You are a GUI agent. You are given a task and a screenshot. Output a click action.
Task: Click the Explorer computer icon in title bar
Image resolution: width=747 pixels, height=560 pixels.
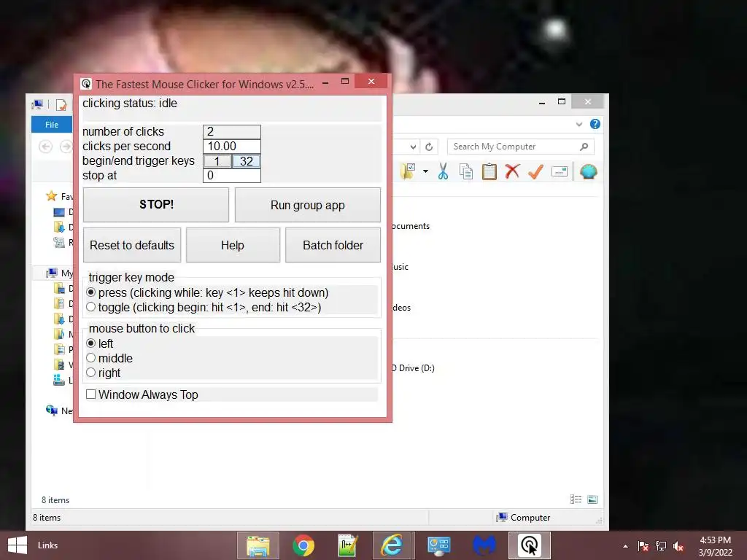click(x=37, y=104)
